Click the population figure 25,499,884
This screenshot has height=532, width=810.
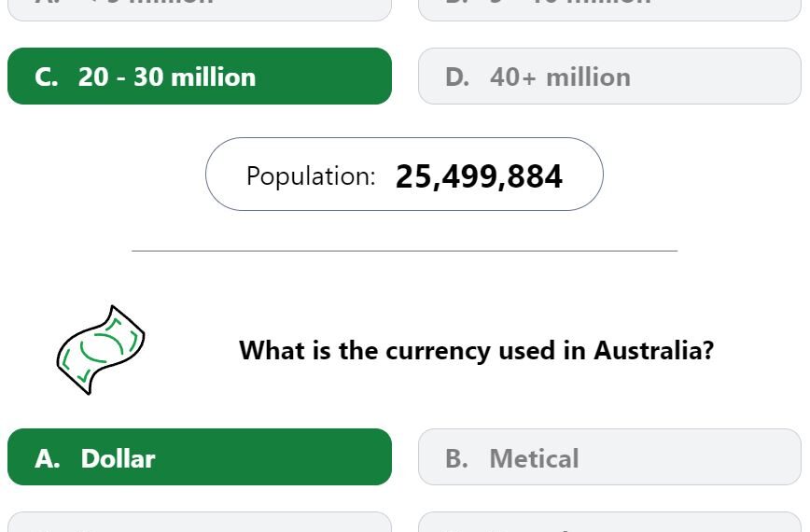[x=479, y=176]
